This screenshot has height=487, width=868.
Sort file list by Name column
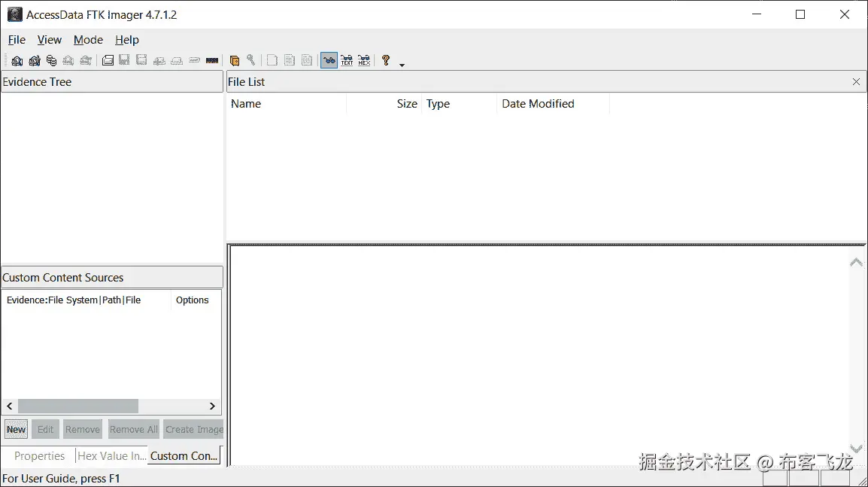pos(286,104)
